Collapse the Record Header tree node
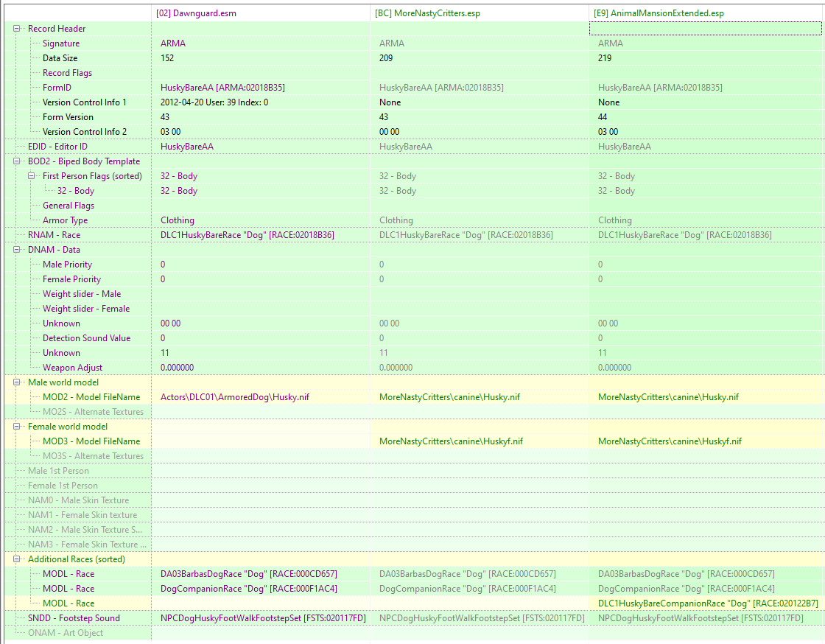 pos(16,29)
